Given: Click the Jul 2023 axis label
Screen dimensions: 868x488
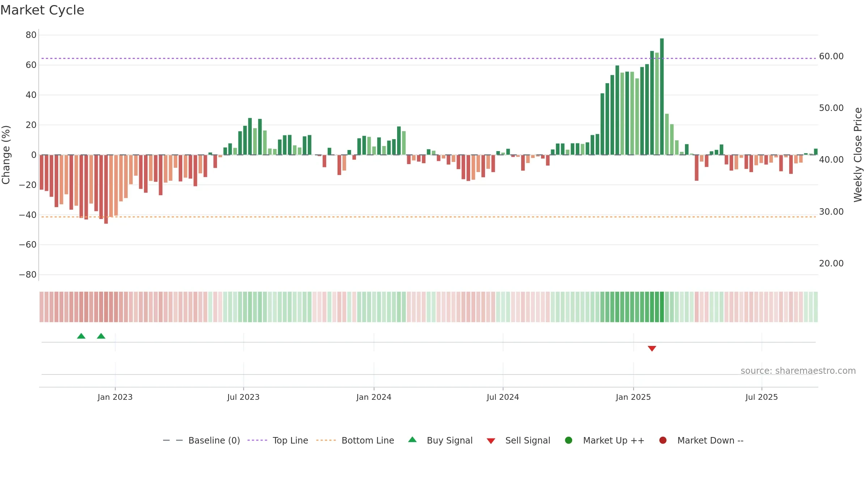Looking at the screenshot, I should (x=243, y=397).
